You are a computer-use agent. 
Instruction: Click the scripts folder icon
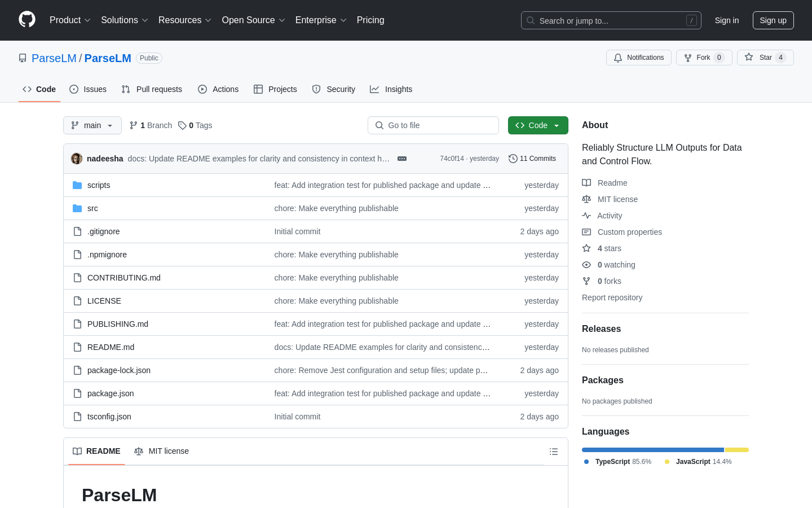(77, 185)
